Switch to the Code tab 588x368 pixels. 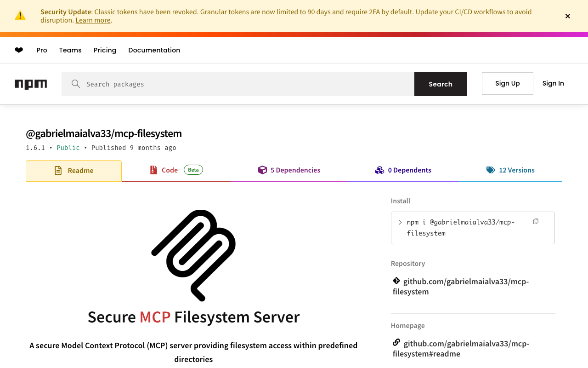point(176,170)
